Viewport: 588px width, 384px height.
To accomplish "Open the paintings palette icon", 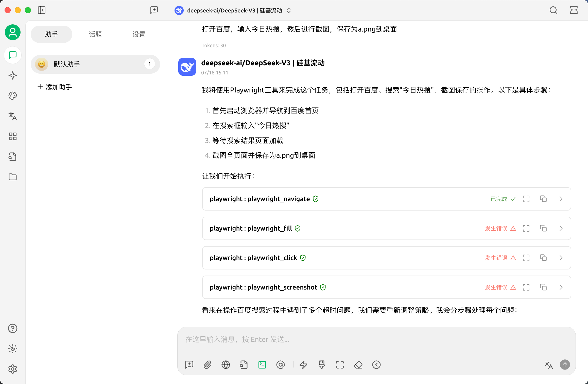I will (x=13, y=96).
